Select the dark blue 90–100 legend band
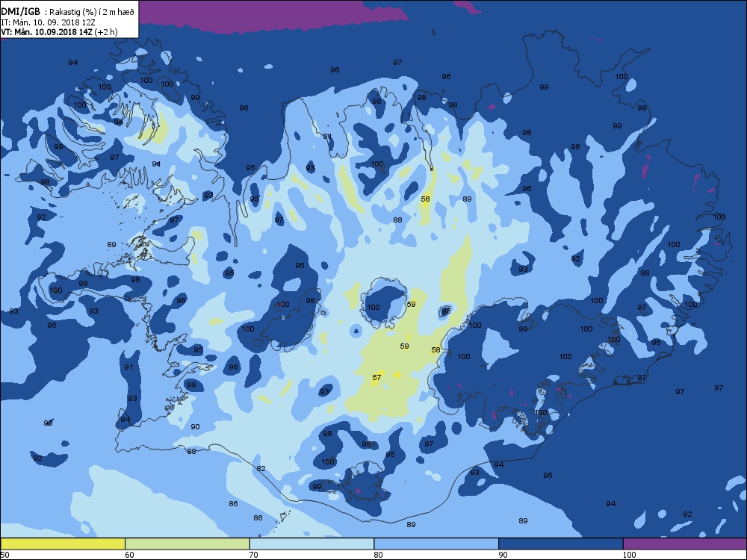This screenshot has width=747, height=560. coord(561,544)
